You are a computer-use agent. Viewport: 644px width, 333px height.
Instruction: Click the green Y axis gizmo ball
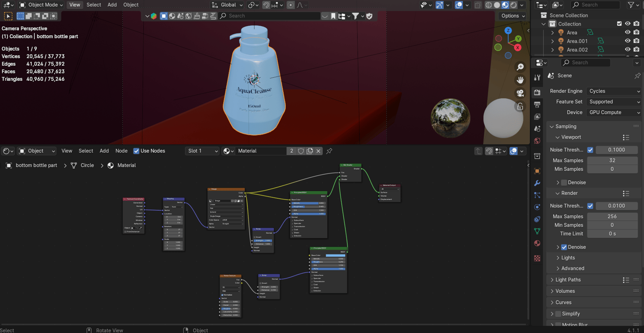coord(518,39)
